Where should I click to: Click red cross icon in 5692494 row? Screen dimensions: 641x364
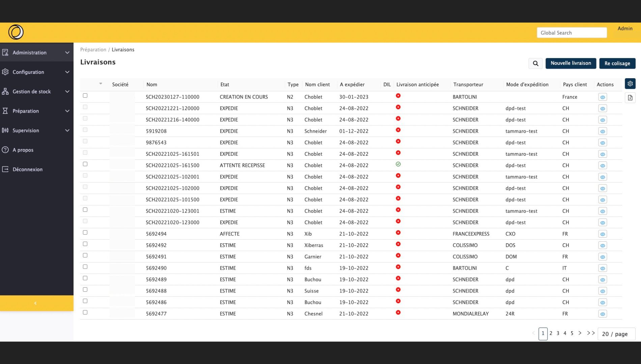(398, 233)
